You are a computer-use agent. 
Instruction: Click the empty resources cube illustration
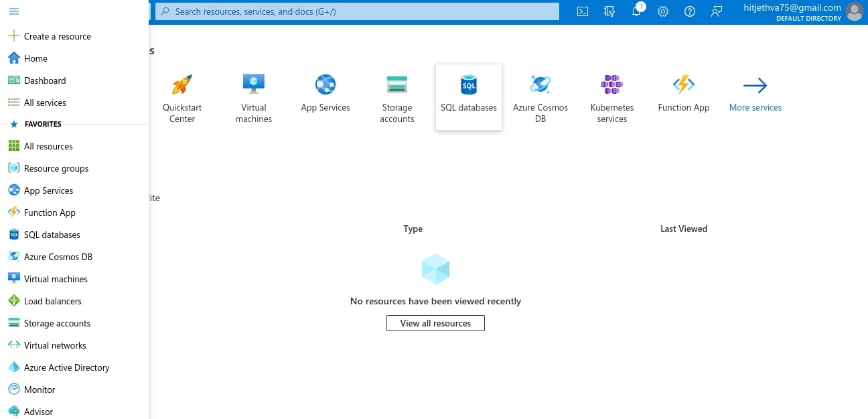click(435, 269)
